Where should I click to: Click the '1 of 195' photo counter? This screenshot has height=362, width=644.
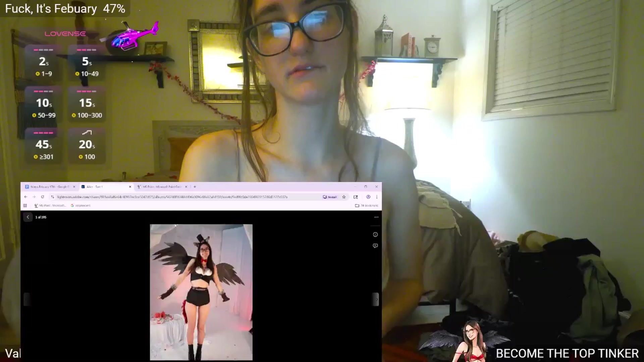(41, 217)
